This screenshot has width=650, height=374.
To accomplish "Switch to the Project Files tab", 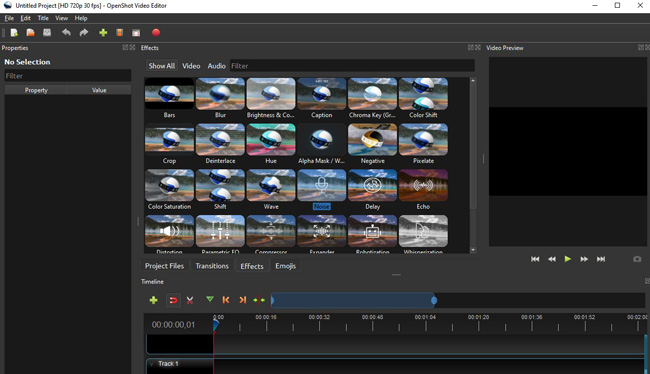I will coord(164,266).
